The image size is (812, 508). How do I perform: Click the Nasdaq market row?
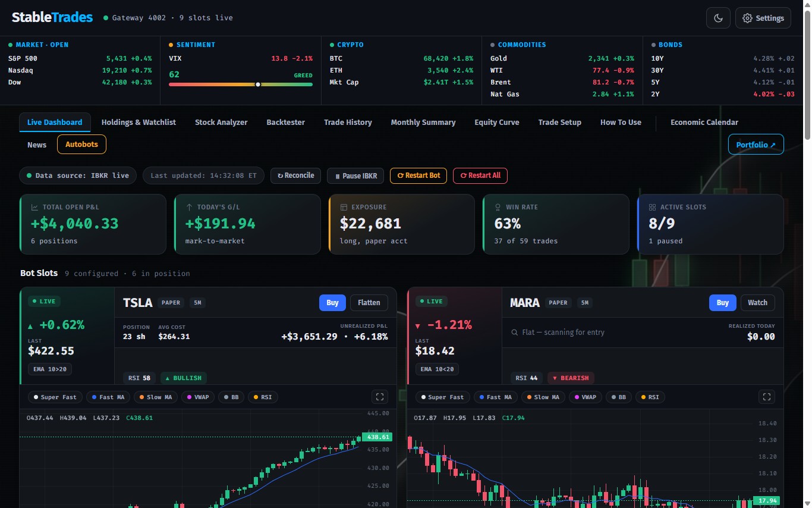click(x=80, y=70)
